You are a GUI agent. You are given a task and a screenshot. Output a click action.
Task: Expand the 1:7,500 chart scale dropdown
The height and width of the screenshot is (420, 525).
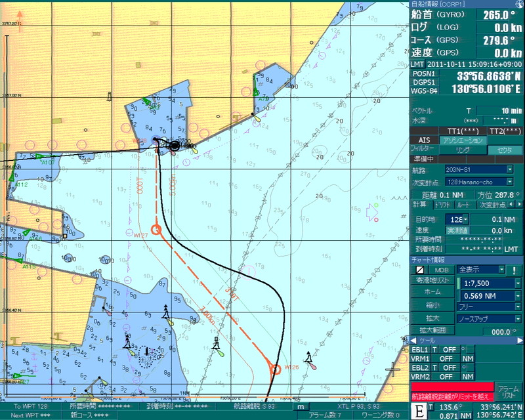(x=518, y=283)
